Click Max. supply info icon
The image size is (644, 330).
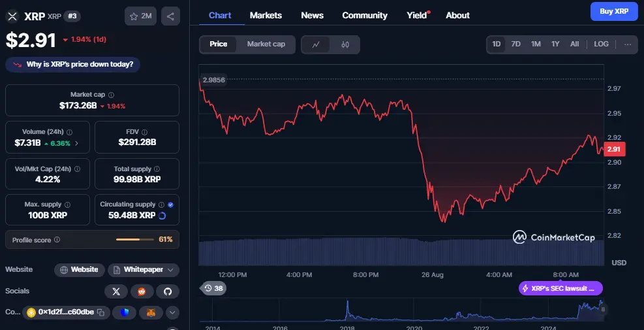[67, 205]
